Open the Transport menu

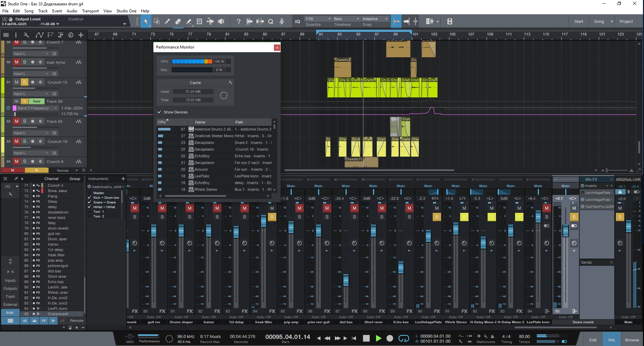[x=90, y=11]
